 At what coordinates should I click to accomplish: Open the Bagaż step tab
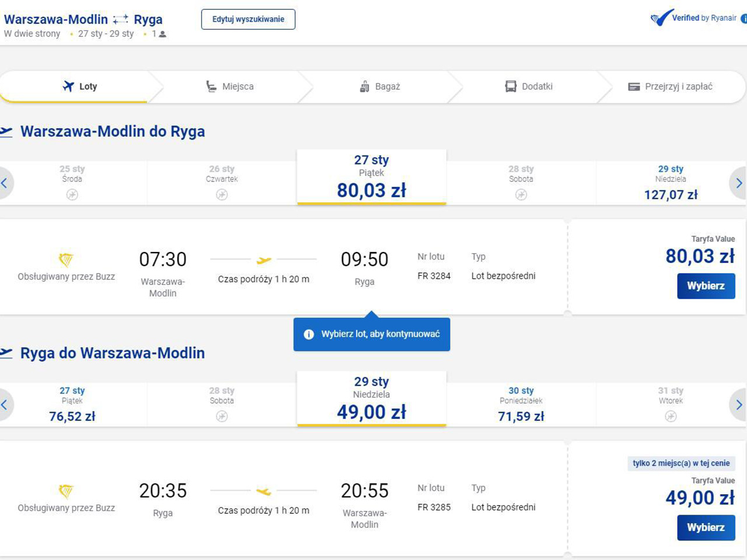(x=380, y=86)
